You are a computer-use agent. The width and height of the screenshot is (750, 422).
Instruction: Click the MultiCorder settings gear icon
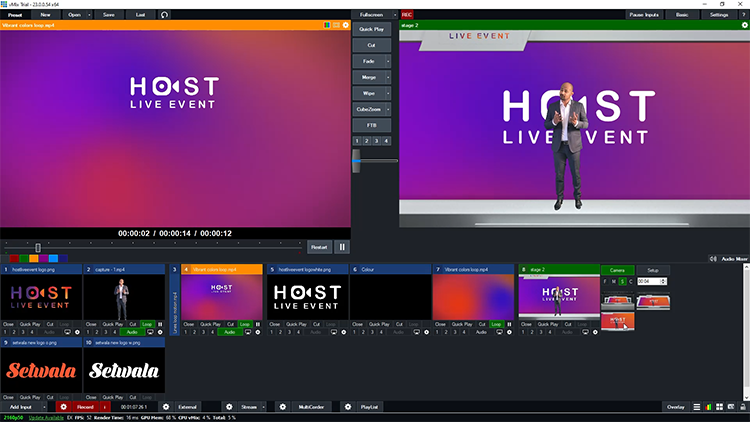point(282,407)
